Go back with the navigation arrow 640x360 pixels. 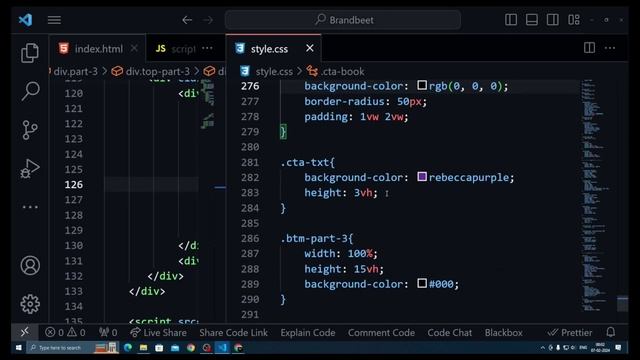tap(187, 20)
